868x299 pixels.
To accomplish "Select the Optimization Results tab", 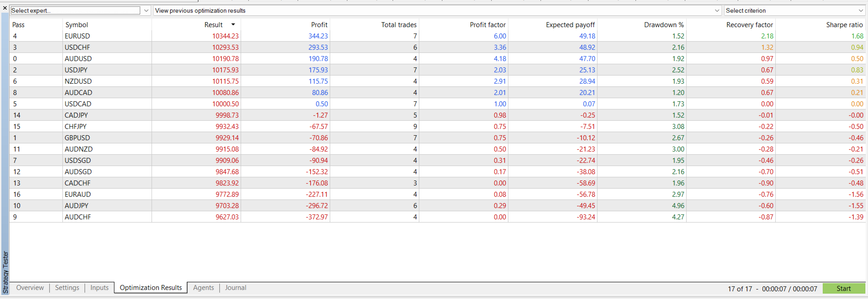I will tap(151, 288).
